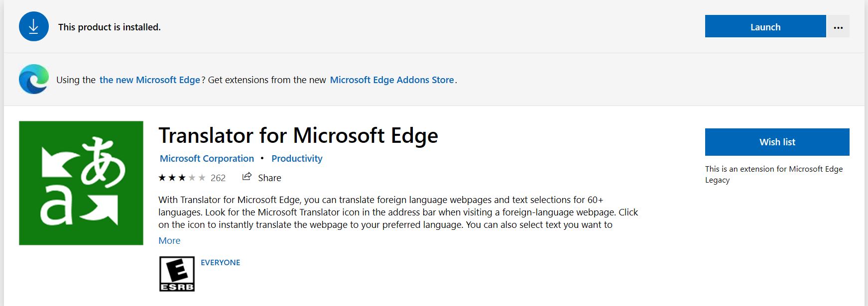Viewport: 868px width, 306px height.
Task: Click the Share arrow icon
Action: click(x=247, y=177)
